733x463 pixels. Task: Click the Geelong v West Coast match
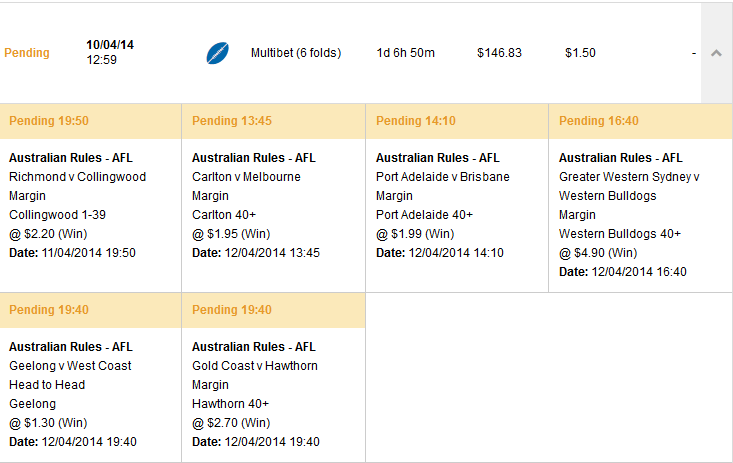pos(70,366)
